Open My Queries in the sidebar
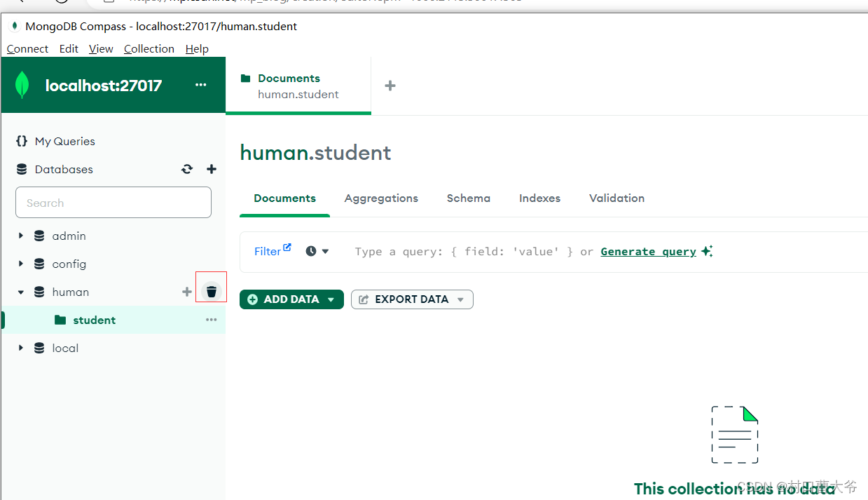Viewport: 868px width, 500px height. tap(64, 141)
